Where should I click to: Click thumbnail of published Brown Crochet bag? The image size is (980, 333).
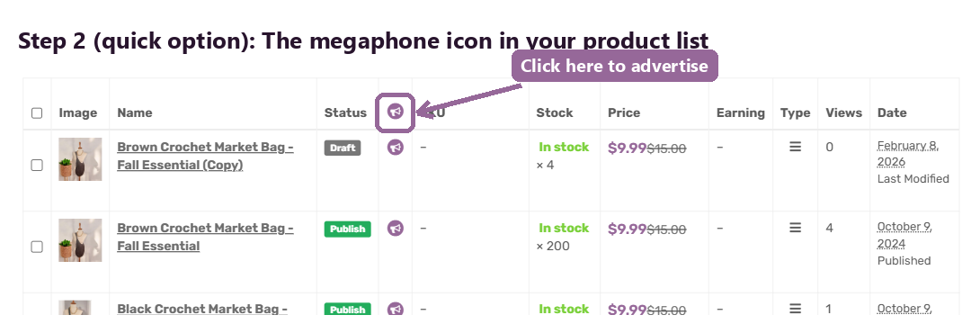click(x=81, y=240)
